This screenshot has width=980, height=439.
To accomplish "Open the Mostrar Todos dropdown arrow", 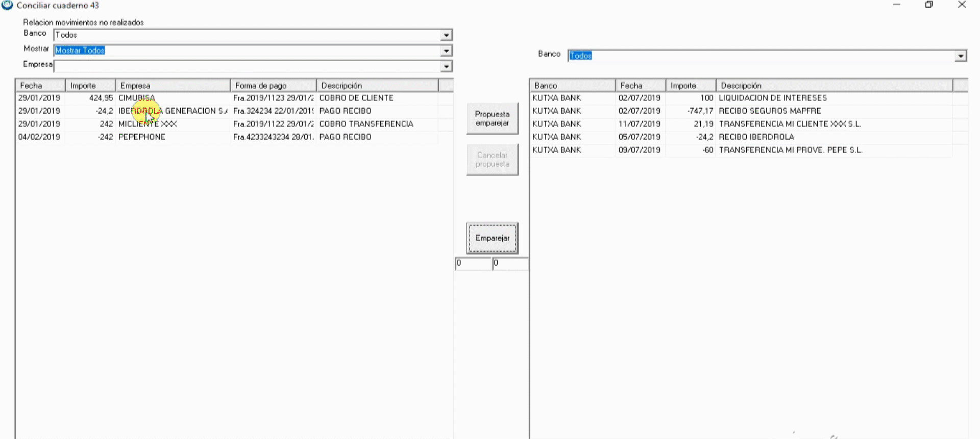I will click(x=446, y=51).
